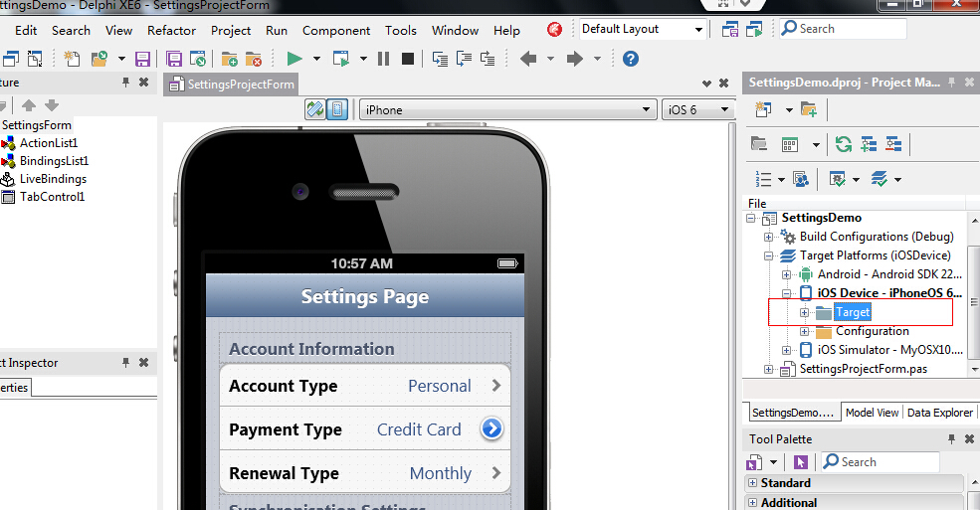The height and width of the screenshot is (510, 980).
Task: Navigate forward with the right arrow
Action: click(x=575, y=59)
